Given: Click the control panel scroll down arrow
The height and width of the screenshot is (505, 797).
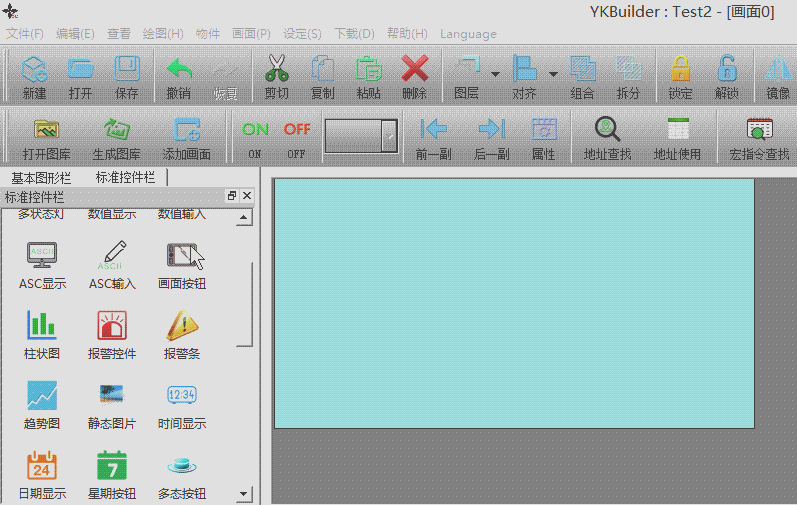Looking at the screenshot, I should tap(243, 494).
